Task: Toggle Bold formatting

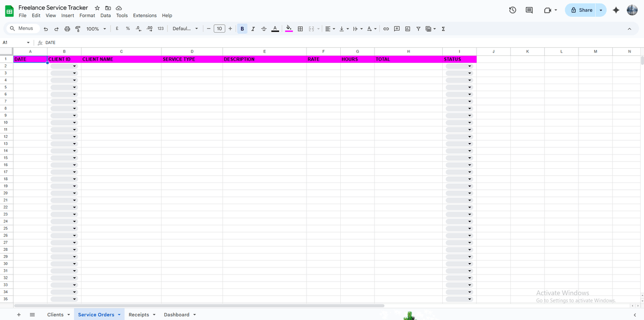Action: point(243,29)
